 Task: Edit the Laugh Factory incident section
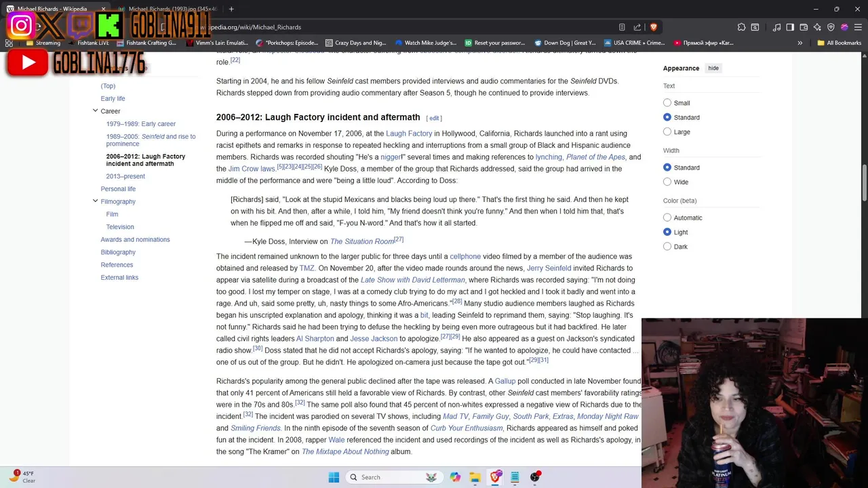(434, 118)
